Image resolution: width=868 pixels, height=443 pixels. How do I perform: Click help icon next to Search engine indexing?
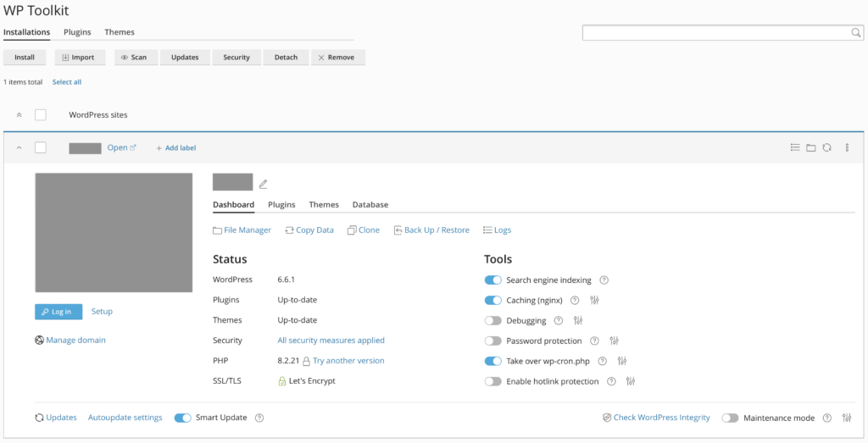tap(604, 280)
